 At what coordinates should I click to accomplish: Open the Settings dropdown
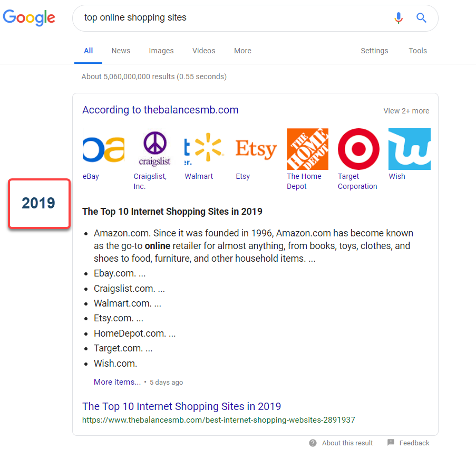click(x=374, y=51)
